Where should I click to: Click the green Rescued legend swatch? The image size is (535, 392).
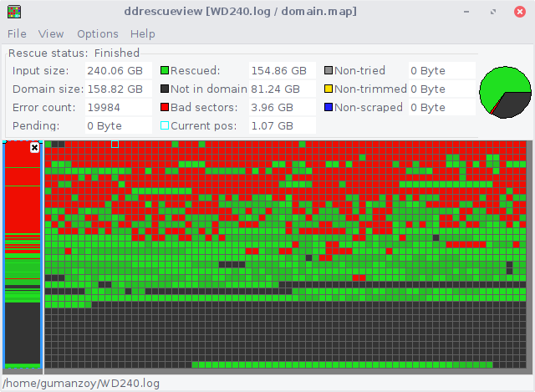[x=165, y=70]
